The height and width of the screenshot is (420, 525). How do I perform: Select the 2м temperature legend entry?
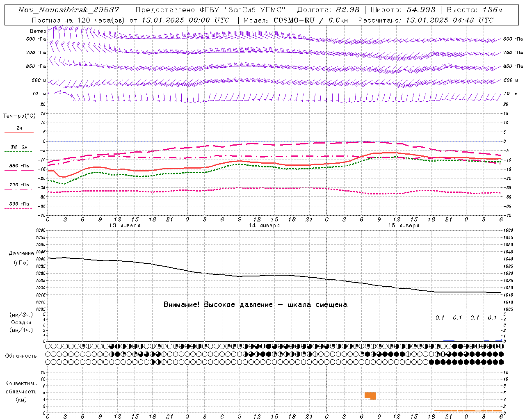click(x=19, y=128)
